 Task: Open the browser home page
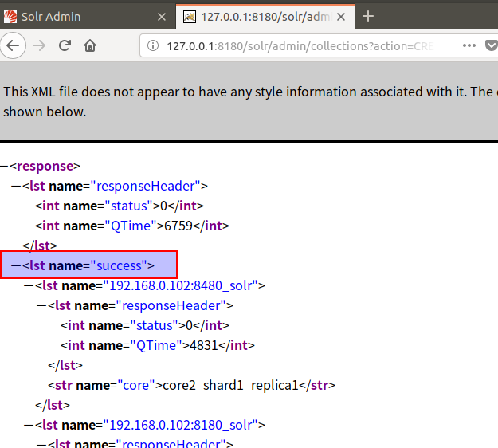pyautogui.click(x=90, y=45)
